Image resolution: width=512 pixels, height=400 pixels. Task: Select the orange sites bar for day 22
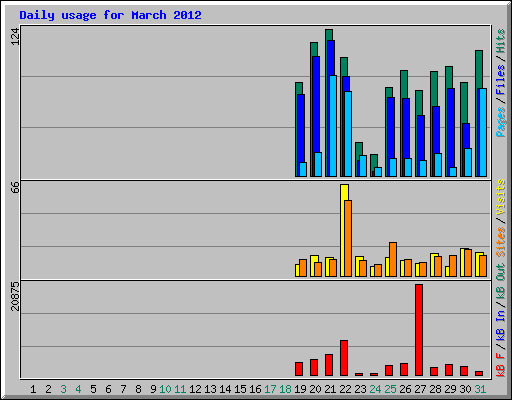(348, 238)
